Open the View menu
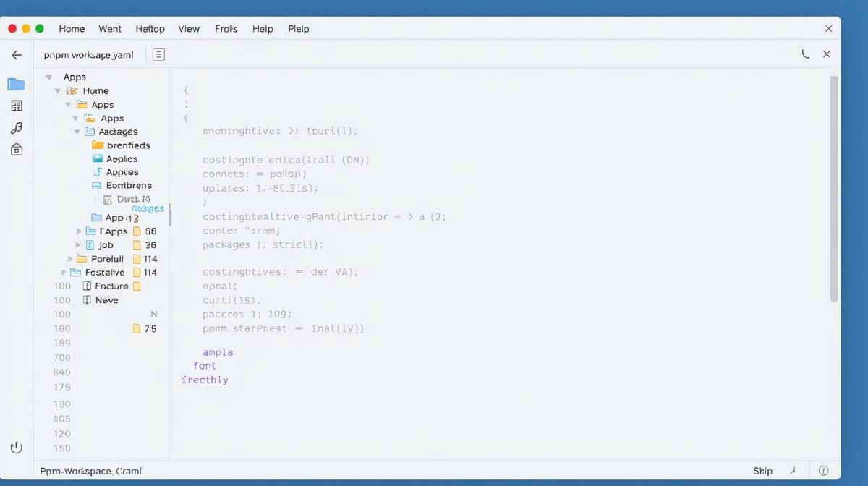Image resolution: width=868 pixels, height=486 pixels. click(189, 29)
